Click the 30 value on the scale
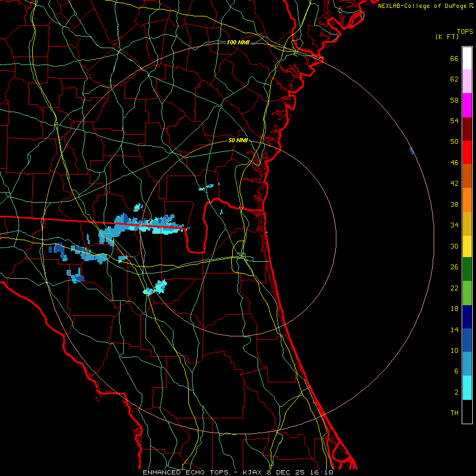The width and height of the screenshot is (476, 476). point(454,246)
